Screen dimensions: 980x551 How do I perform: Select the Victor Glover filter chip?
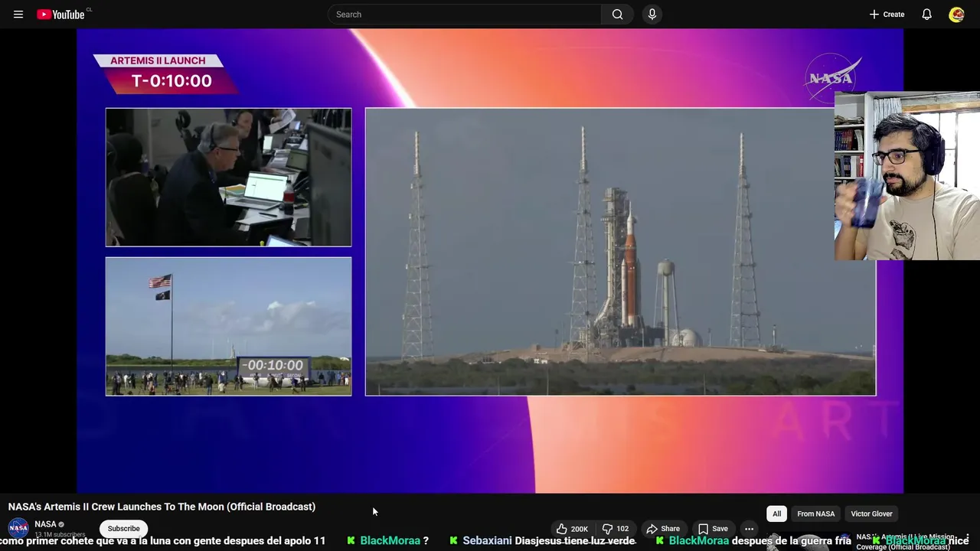click(x=871, y=514)
